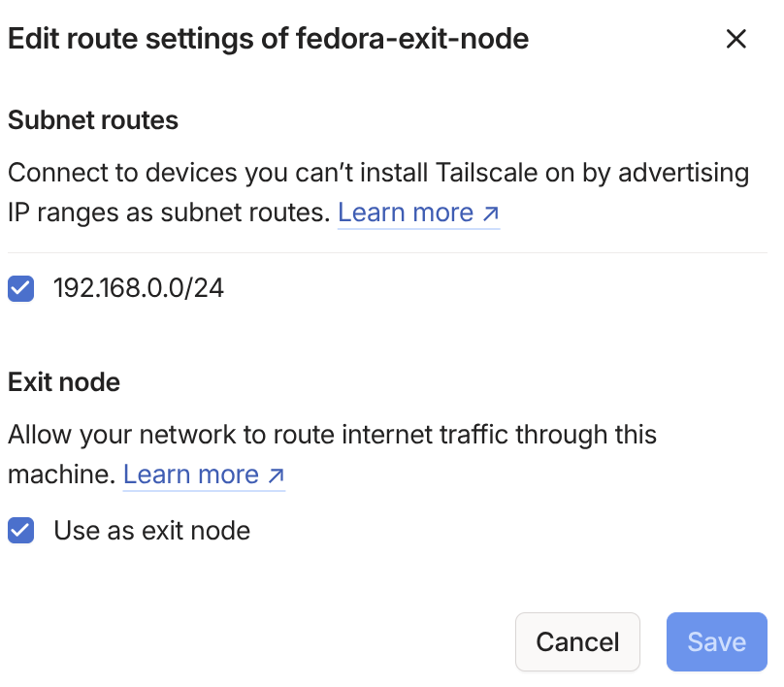784x687 pixels.
Task: Click the arrow icon beside subnet routes Learn more
Action: click(491, 213)
